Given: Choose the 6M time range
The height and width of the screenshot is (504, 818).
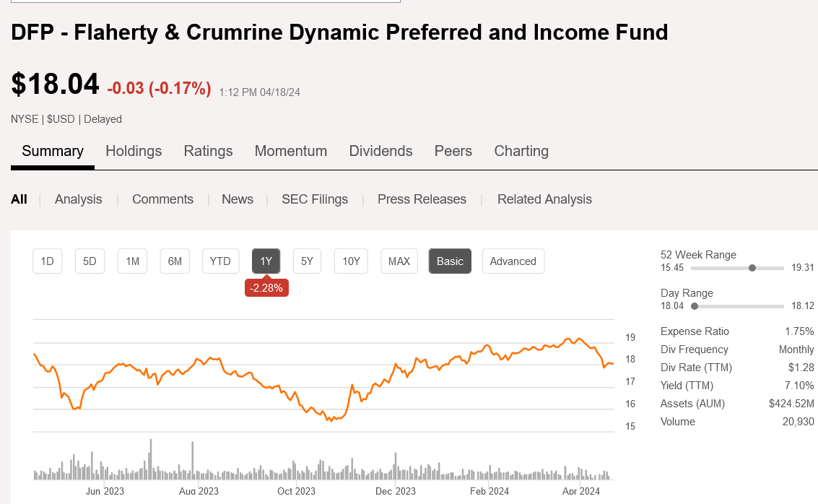Looking at the screenshot, I should [x=175, y=261].
